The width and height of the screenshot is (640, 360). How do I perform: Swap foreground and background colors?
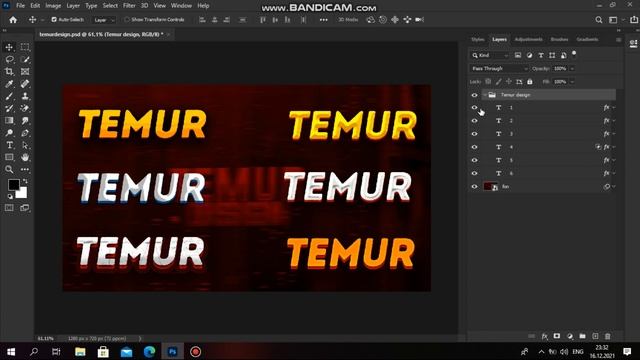pyautogui.click(x=25, y=181)
